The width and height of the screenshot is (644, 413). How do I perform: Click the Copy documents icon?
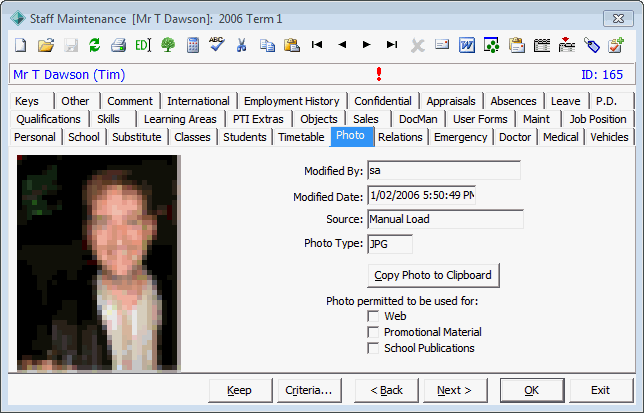(x=267, y=45)
